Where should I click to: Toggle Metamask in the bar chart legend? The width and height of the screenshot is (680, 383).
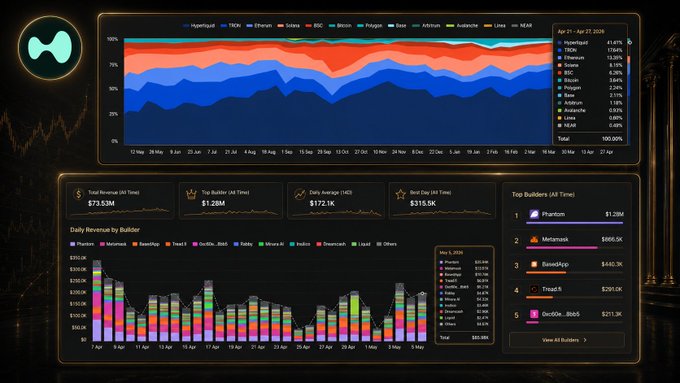coord(113,244)
